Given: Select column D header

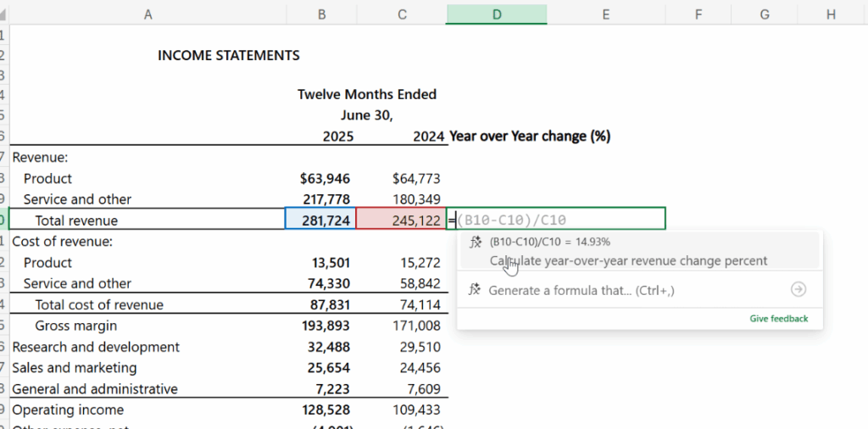Looking at the screenshot, I should (x=496, y=14).
